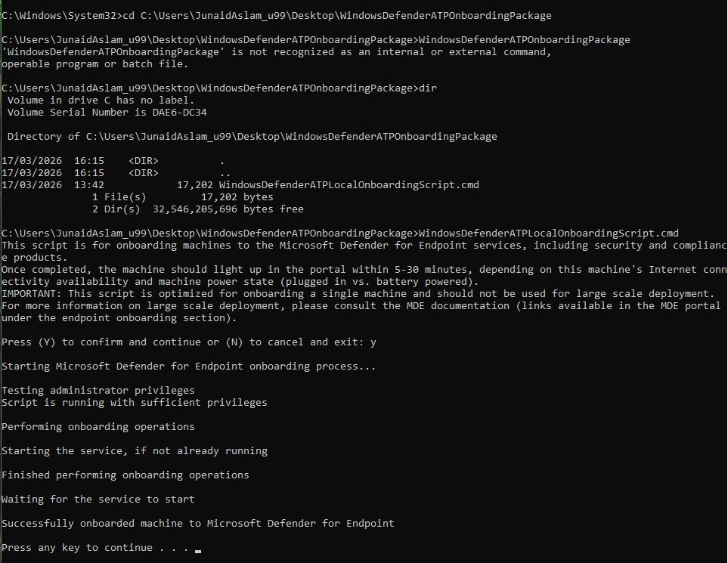
Task: Click the word 'IMPORTANT:' in the script notice
Action: click(32, 294)
